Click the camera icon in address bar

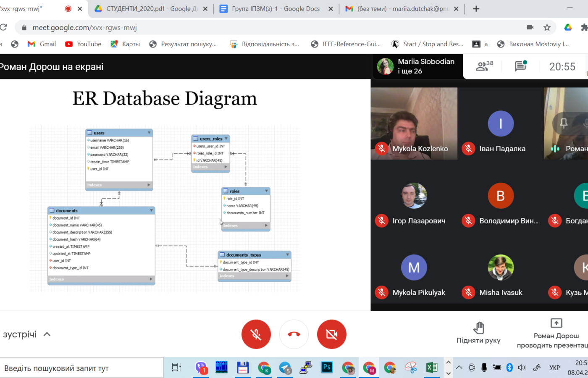pyautogui.click(x=530, y=28)
